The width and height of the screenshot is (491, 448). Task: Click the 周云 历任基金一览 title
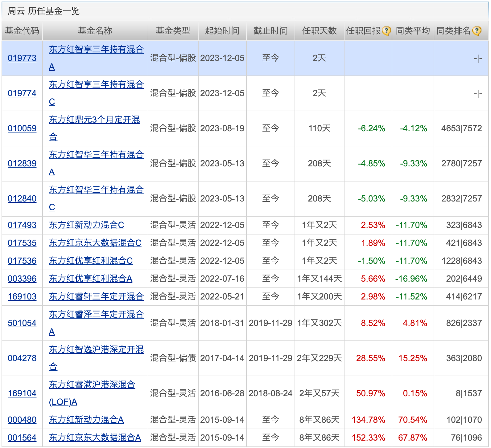click(x=43, y=11)
